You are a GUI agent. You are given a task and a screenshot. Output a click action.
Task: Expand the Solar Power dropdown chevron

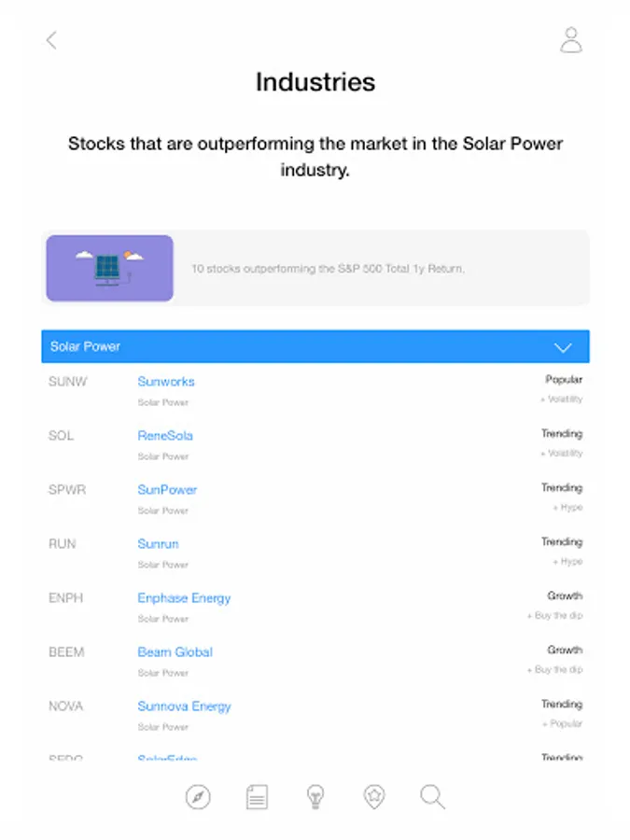click(563, 347)
